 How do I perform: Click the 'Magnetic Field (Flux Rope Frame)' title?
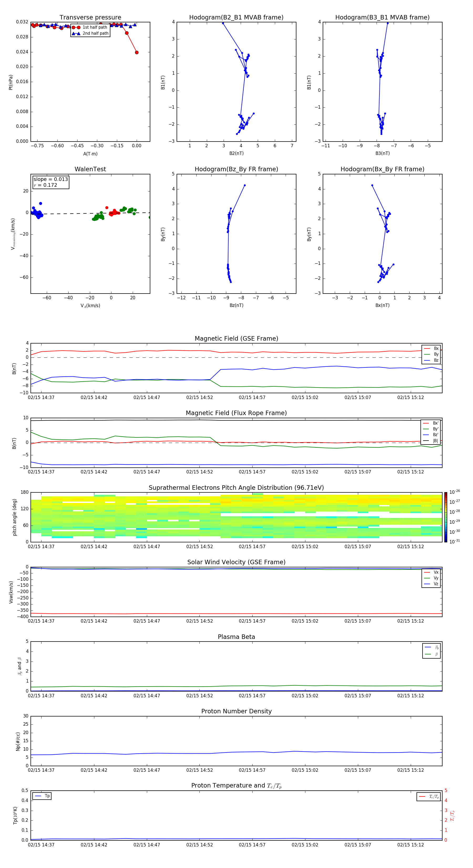[236, 413]
